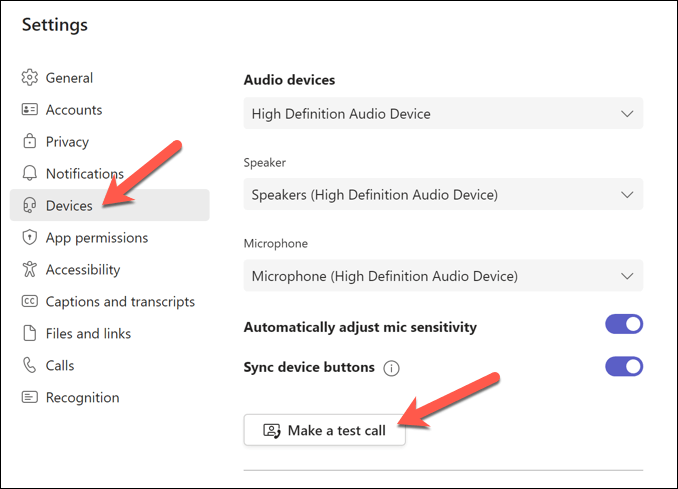Disable the Sync device buttons switch
Image resolution: width=678 pixels, height=489 pixels.
coord(624,366)
